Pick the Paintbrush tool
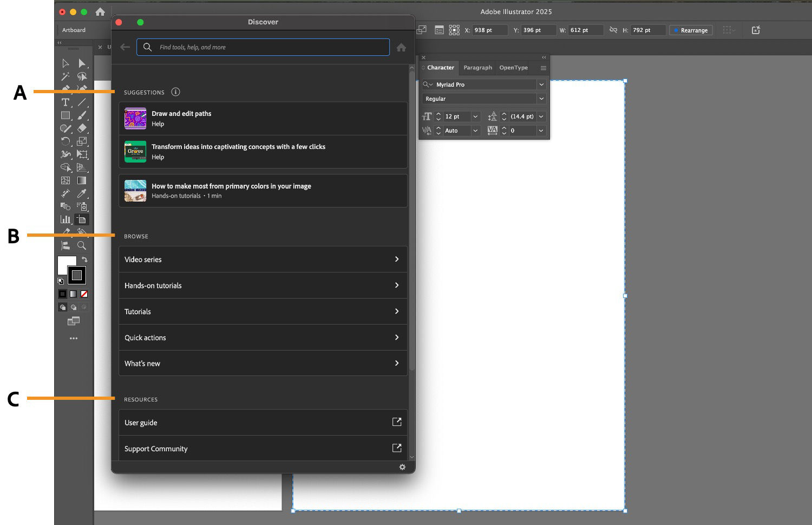 click(x=82, y=115)
